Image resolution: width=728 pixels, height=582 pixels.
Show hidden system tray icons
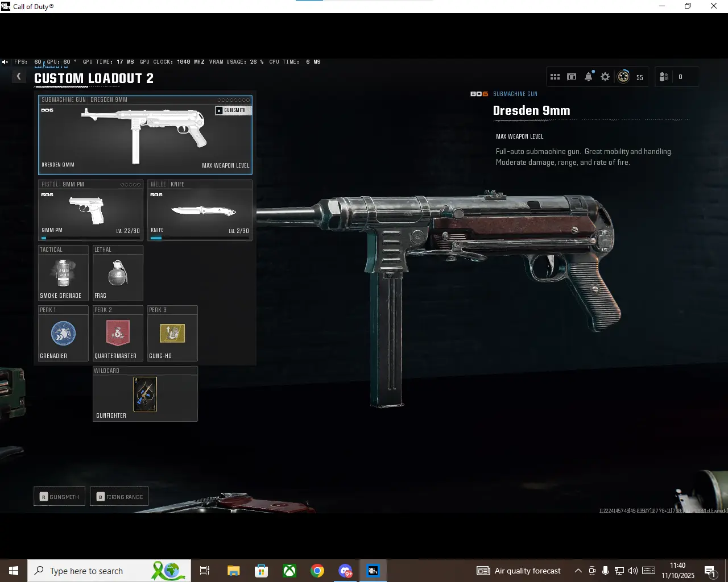pos(578,571)
